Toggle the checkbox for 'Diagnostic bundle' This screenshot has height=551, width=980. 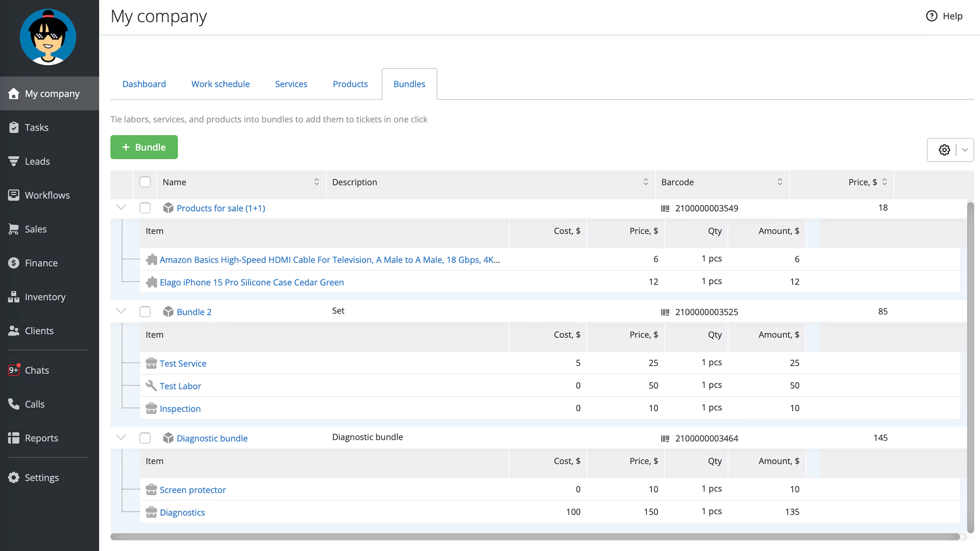pyautogui.click(x=145, y=438)
